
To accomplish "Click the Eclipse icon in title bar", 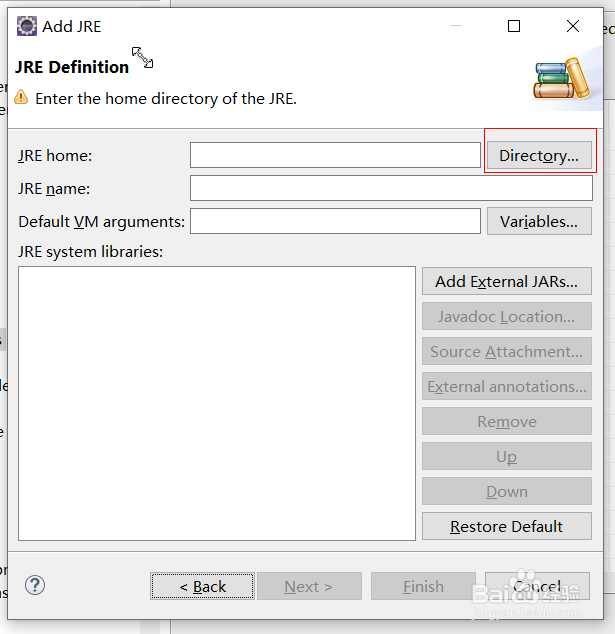I will (x=27, y=27).
